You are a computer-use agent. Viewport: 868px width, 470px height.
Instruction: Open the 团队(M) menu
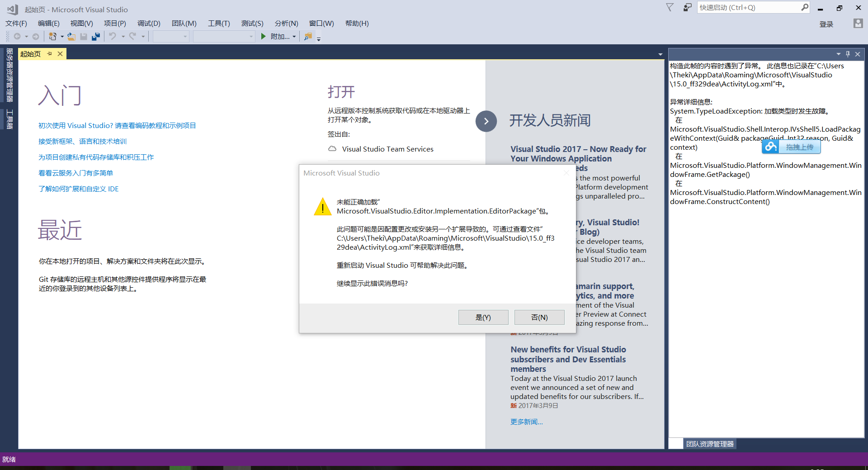(184, 24)
